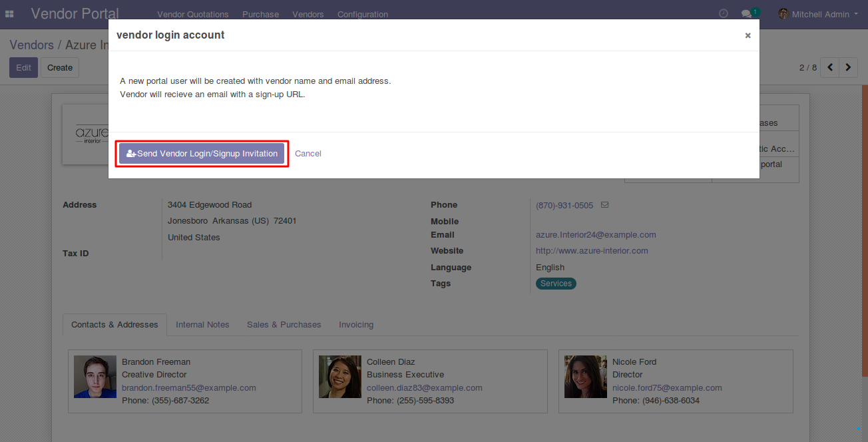Open the activities clock icon
The width and height of the screenshot is (868, 442).
click(724, 14)
